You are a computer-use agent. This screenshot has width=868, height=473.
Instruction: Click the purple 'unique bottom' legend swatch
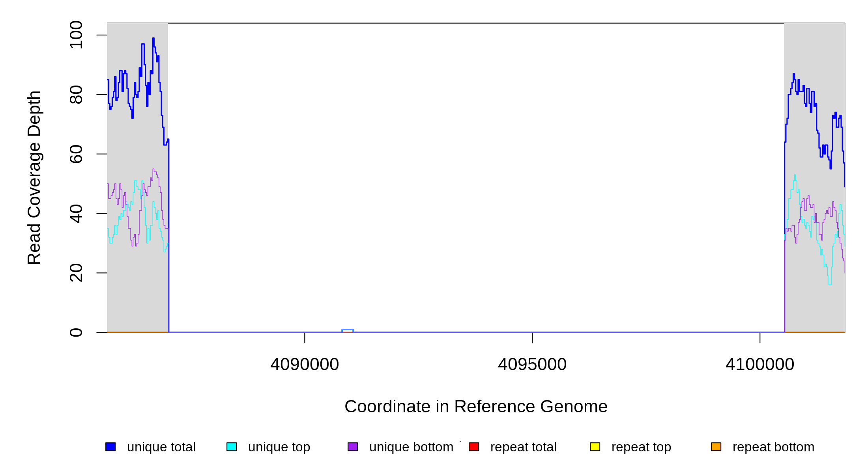(x=353, y=447)
